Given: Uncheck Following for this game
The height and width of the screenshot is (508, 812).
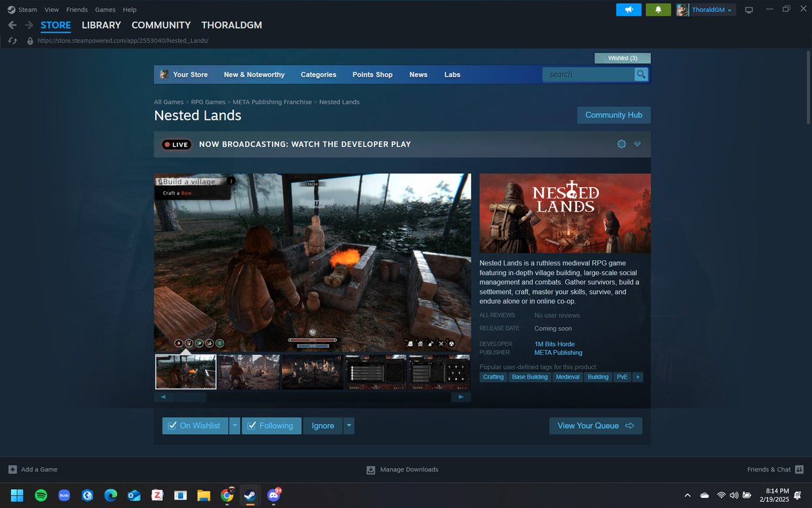Looking at the screenshot, I should pos(271,425).
